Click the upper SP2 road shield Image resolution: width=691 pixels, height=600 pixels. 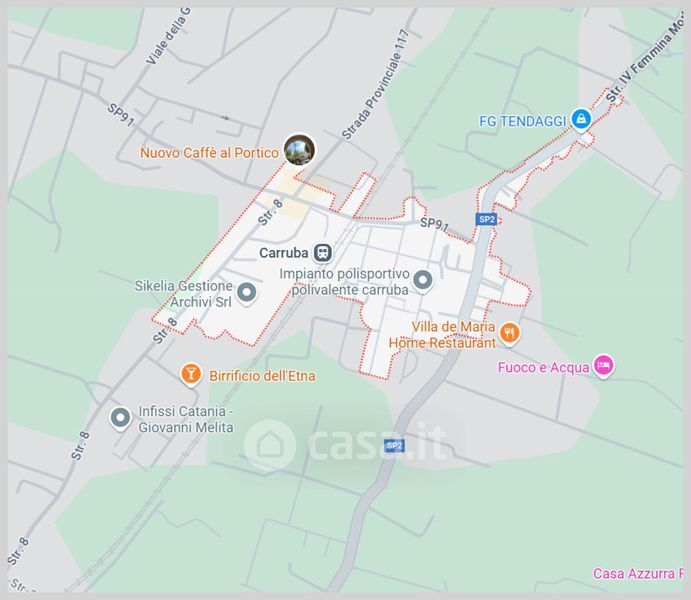tap(487, 219)
